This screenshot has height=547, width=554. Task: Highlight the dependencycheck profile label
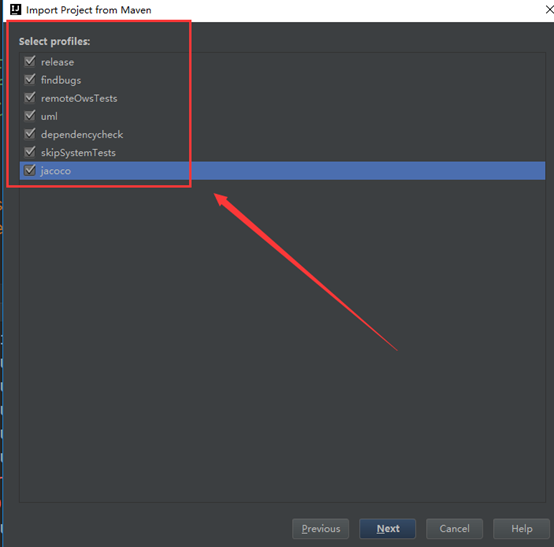point(82,135)
